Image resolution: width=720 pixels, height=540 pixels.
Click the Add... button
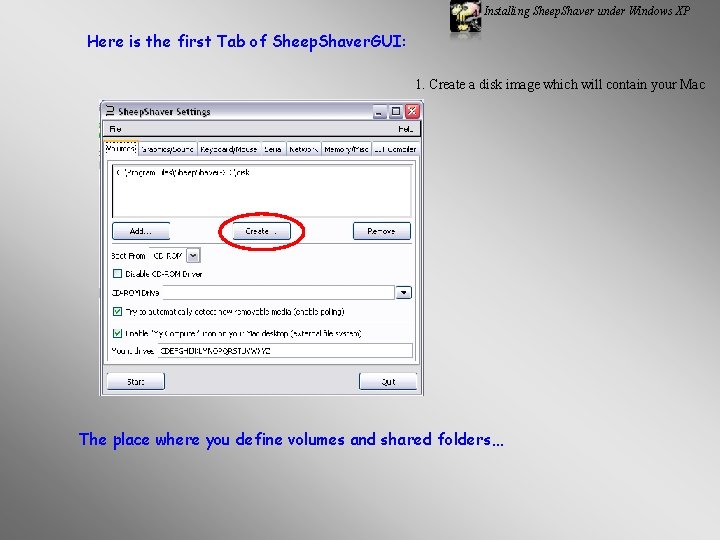[141, 231]
